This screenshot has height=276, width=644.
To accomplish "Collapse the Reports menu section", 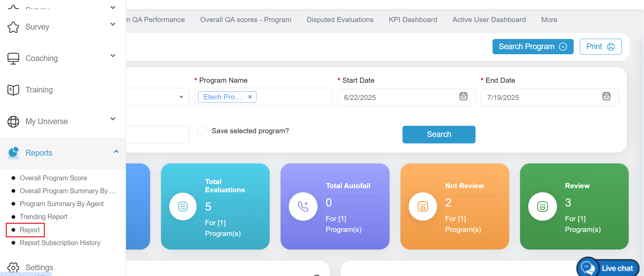I will (116, 152).
